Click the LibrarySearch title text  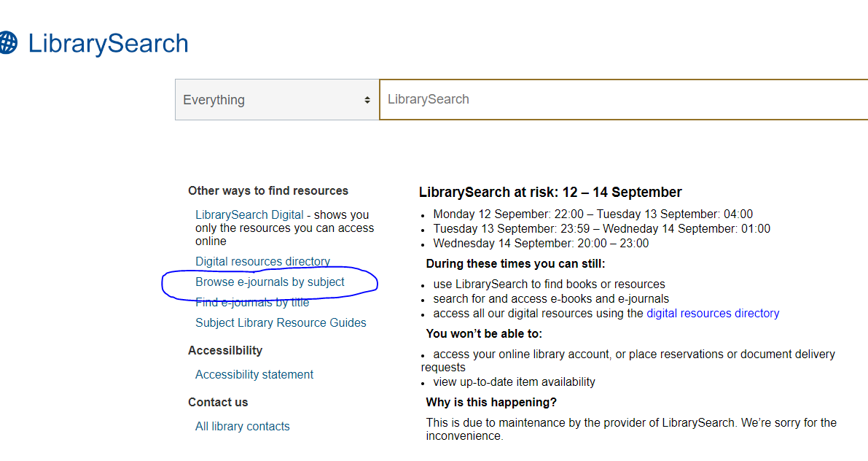pos(108,44)
